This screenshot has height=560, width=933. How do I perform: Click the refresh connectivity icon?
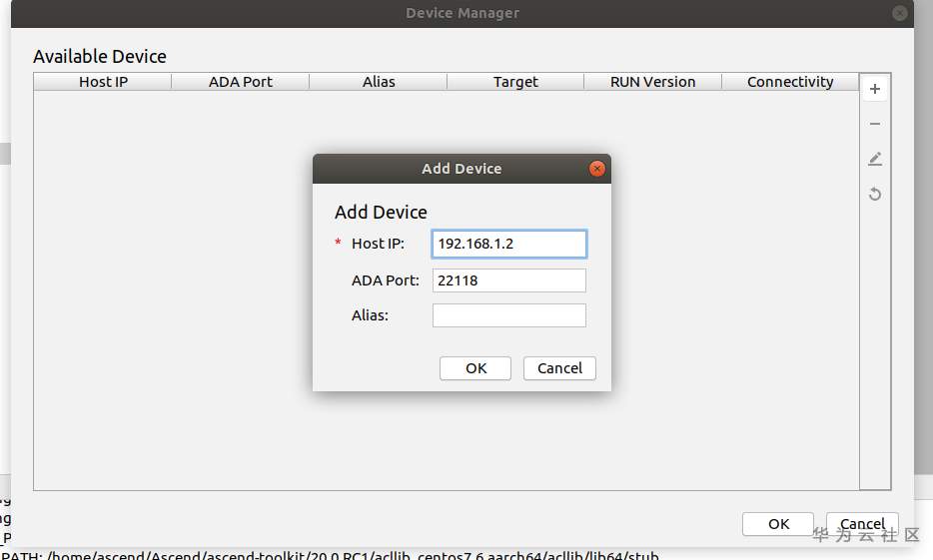click(875, 194)
